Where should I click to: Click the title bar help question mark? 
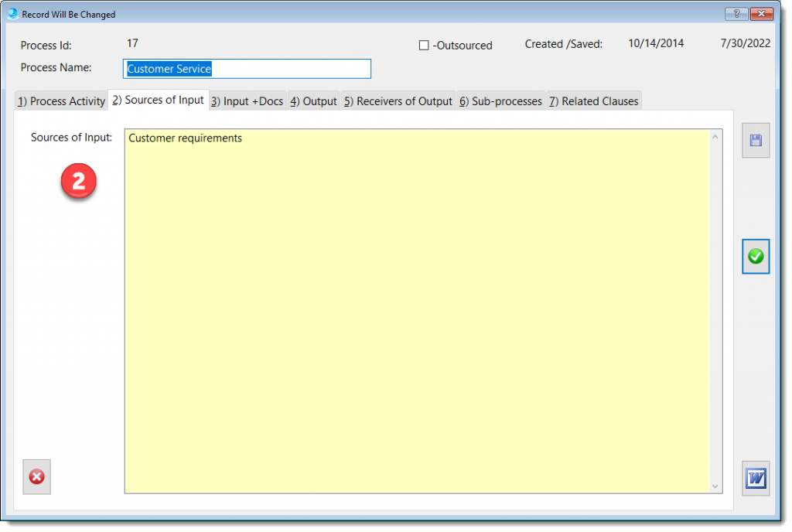736,14
